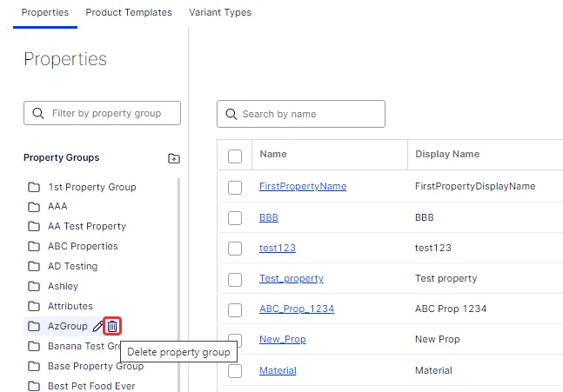Click the Filter by property group field

102,113
